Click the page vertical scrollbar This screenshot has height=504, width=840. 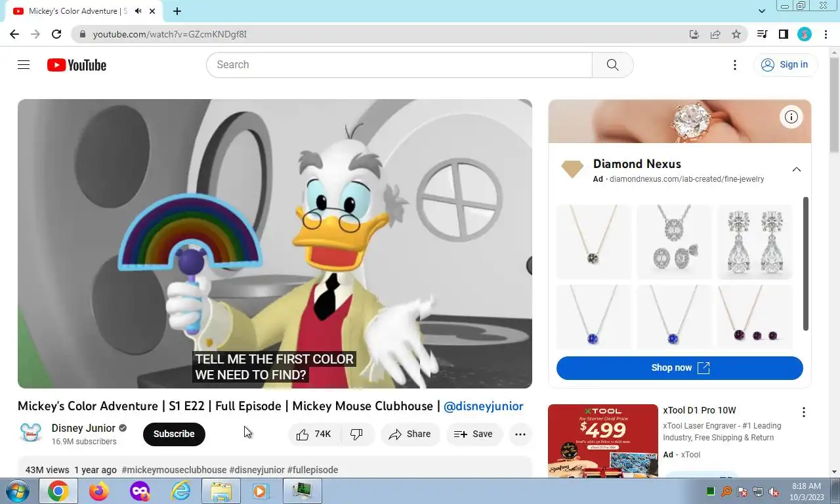click(x=835, y=105)
